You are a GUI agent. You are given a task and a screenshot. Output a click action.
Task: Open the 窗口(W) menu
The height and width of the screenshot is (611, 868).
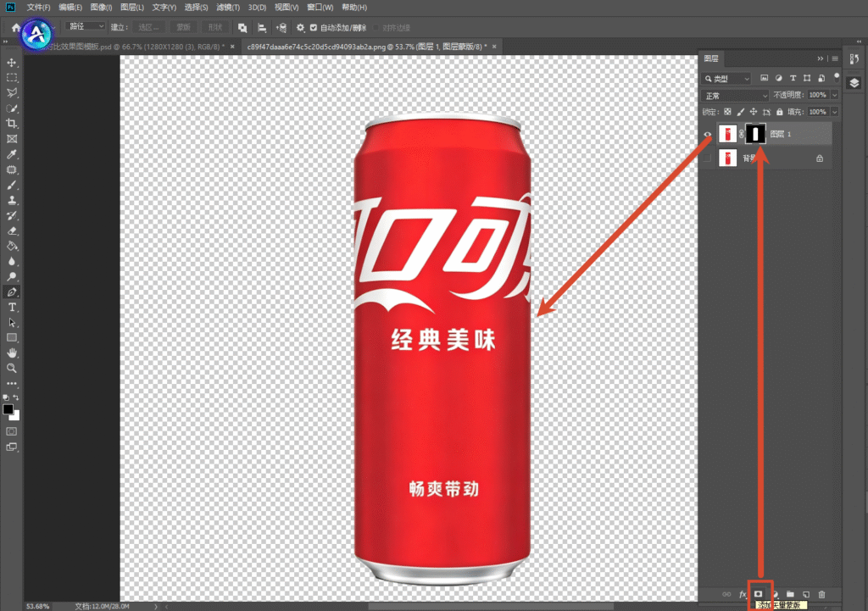tap(320, 7)
